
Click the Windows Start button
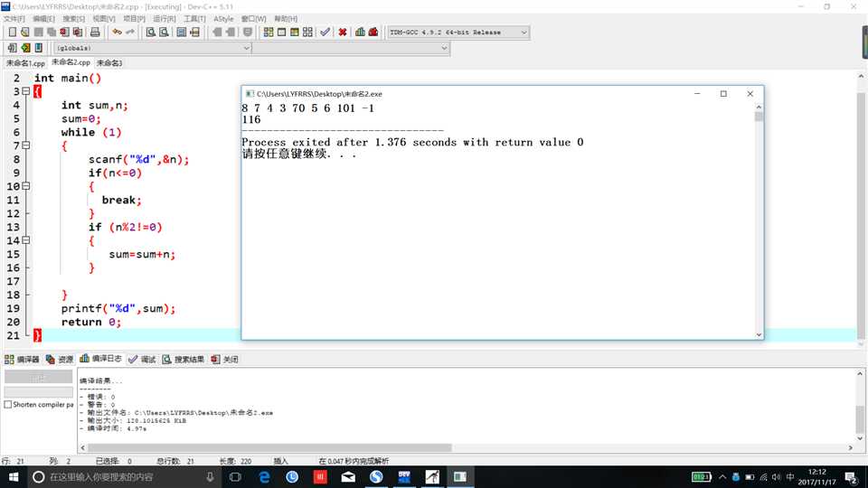tap(14, 477)
